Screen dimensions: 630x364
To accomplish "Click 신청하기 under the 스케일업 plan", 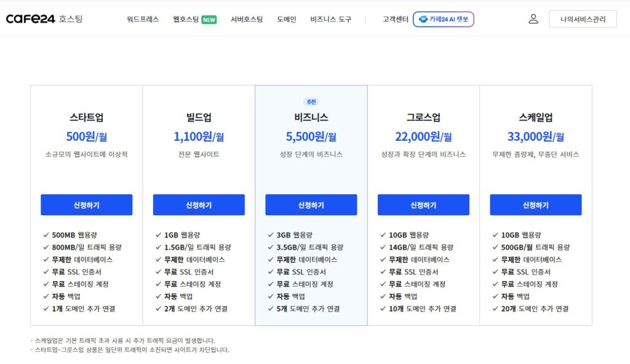I will pyautogui.click(x=536, y=205).
